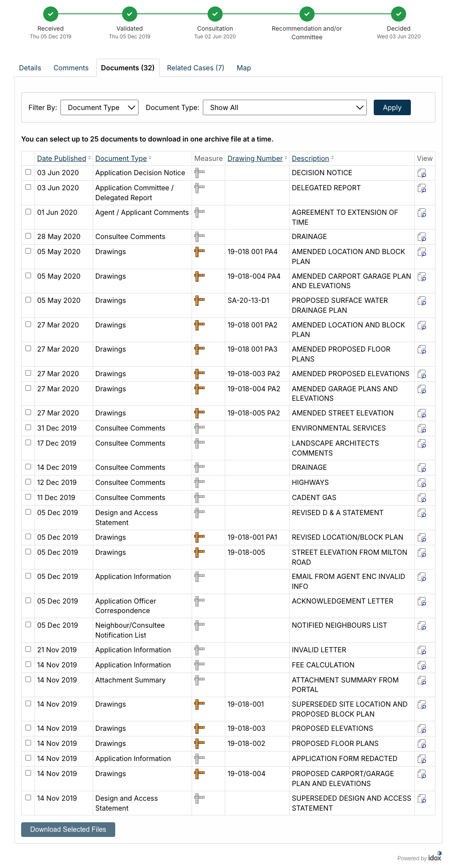
Task: Measure drawing 19-018 001 PA4
Action: pos(199,252)
